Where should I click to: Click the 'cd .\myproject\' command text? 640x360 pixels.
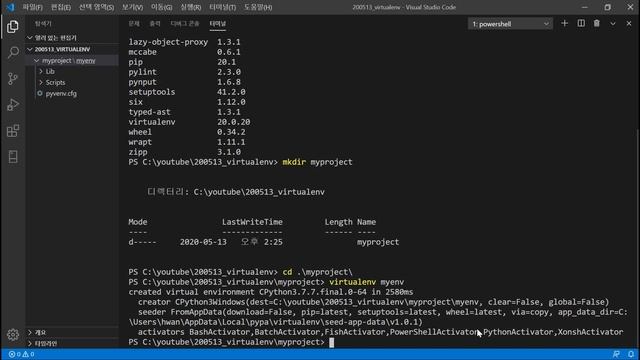317,272
